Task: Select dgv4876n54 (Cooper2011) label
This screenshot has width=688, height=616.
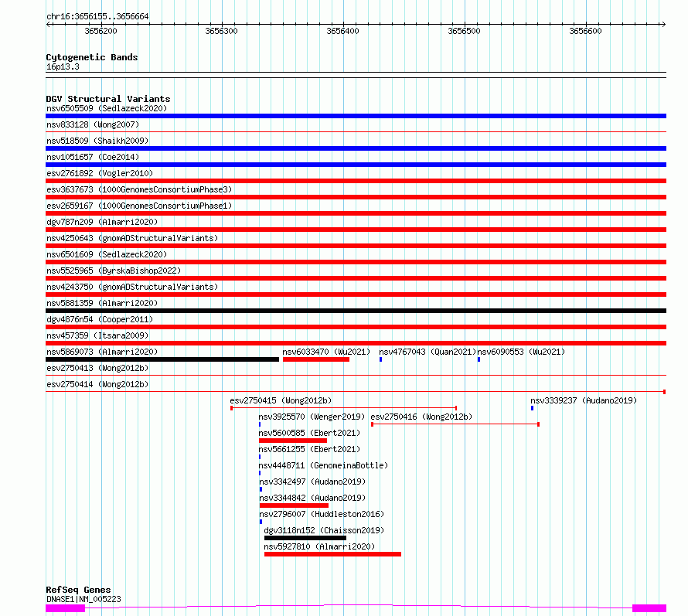Action: tap(100, 319)
